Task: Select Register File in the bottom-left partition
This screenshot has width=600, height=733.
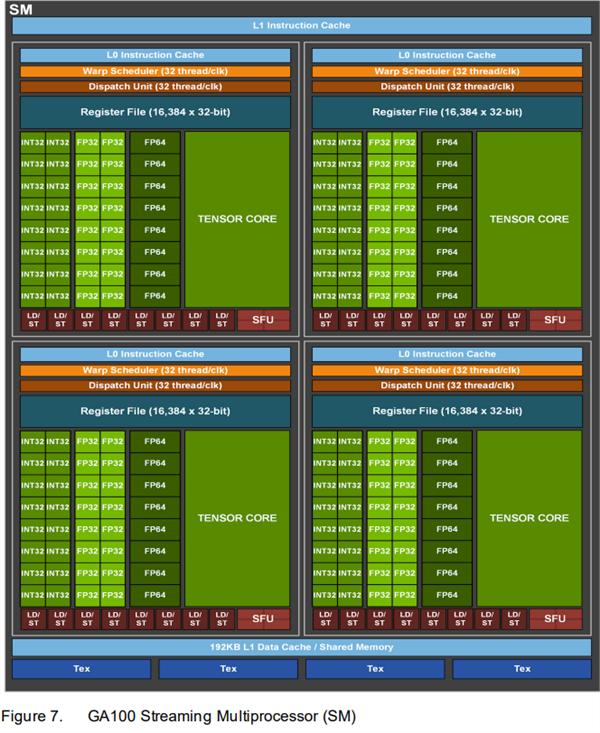Action: click(x=155, y=411)
